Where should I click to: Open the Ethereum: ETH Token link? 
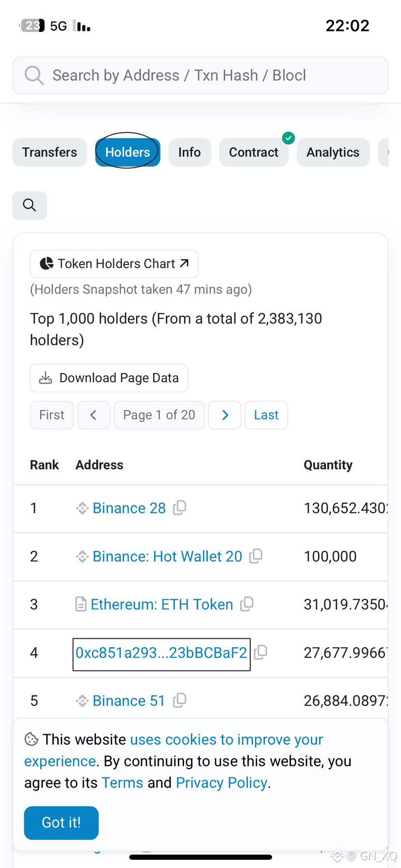162,604
